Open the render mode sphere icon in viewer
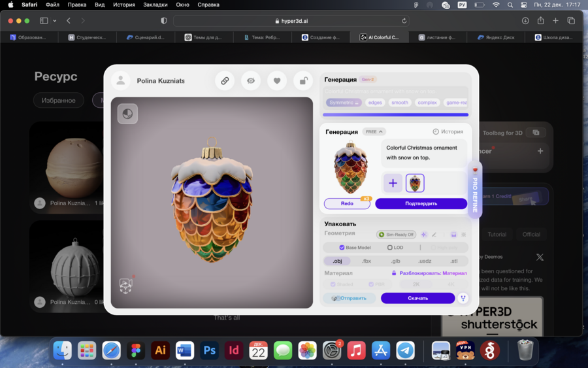 [127, 114]
